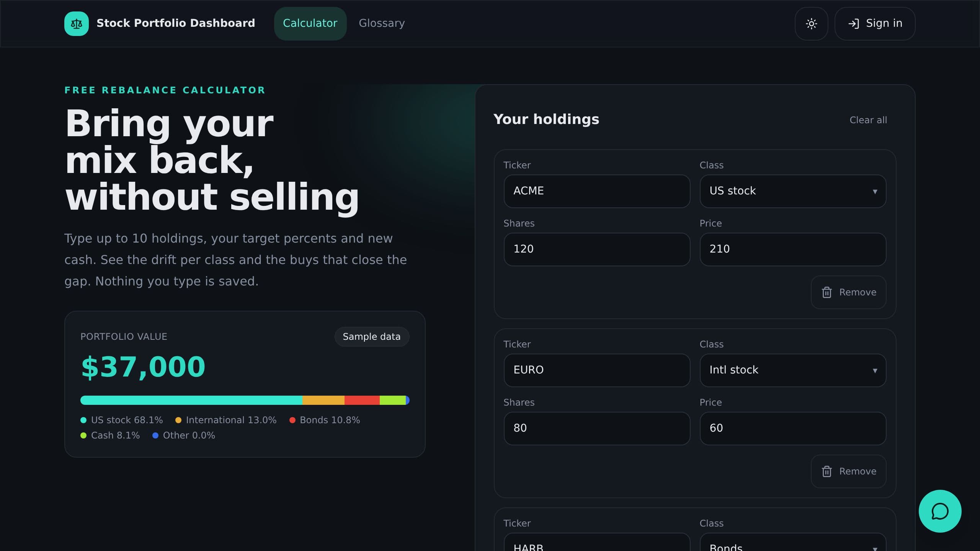The height and width of the screenshot is (551, 980).
Task: Click the Sample data badge
Action: pos(372,337)
